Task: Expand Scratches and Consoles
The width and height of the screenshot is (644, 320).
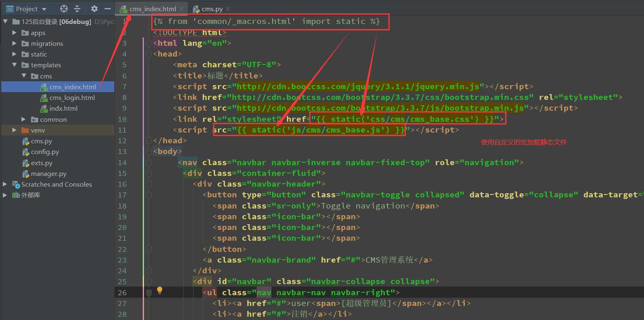Action: tap(5, 184)
